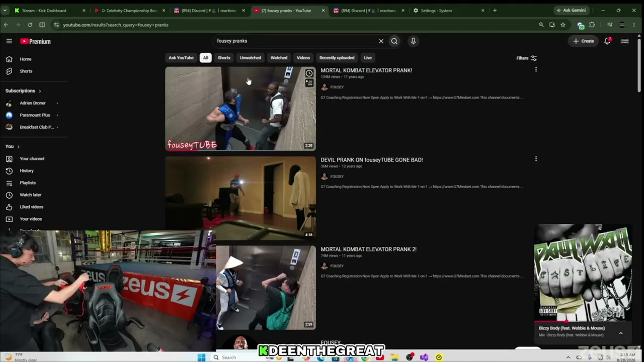Clear the 'fousey pranks' search text
Screen dimensions: 644x362
click(381, 41)
